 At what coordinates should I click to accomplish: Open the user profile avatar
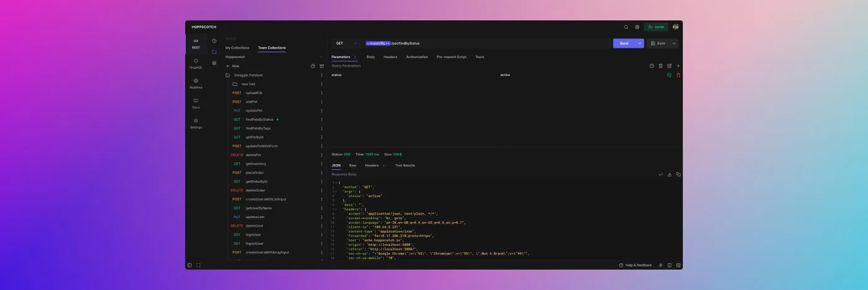click(x=675, y=27)
